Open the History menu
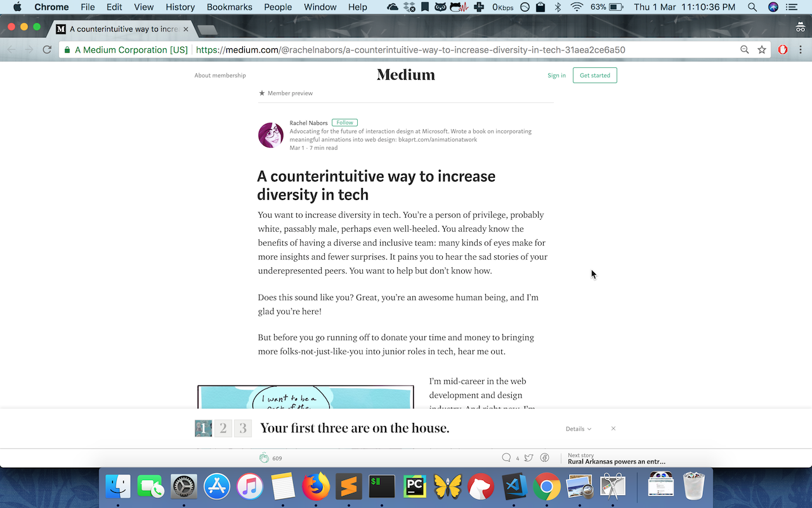The image size is (812, 508). click(180, 7)
